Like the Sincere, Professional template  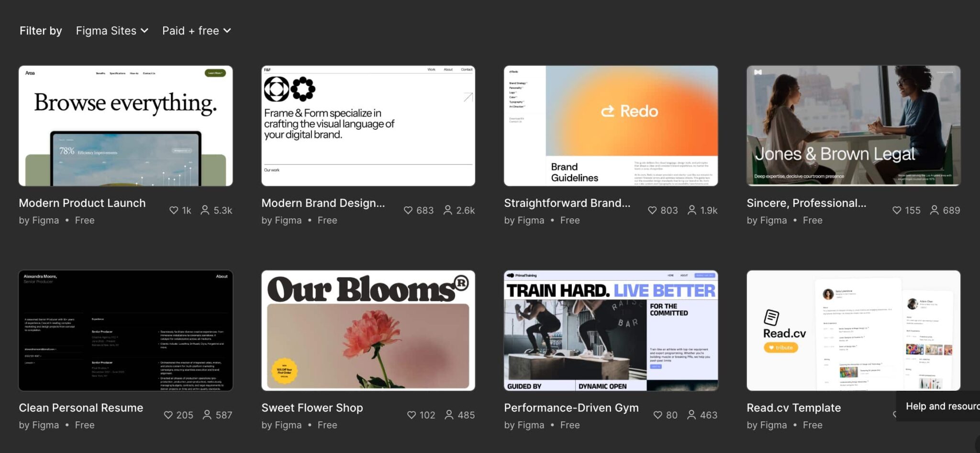[896, 210]
